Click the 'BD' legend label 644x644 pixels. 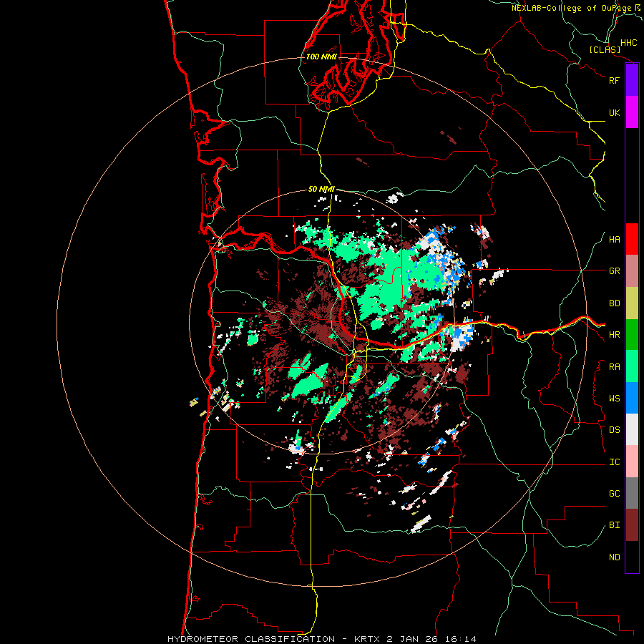coord(614,303)
